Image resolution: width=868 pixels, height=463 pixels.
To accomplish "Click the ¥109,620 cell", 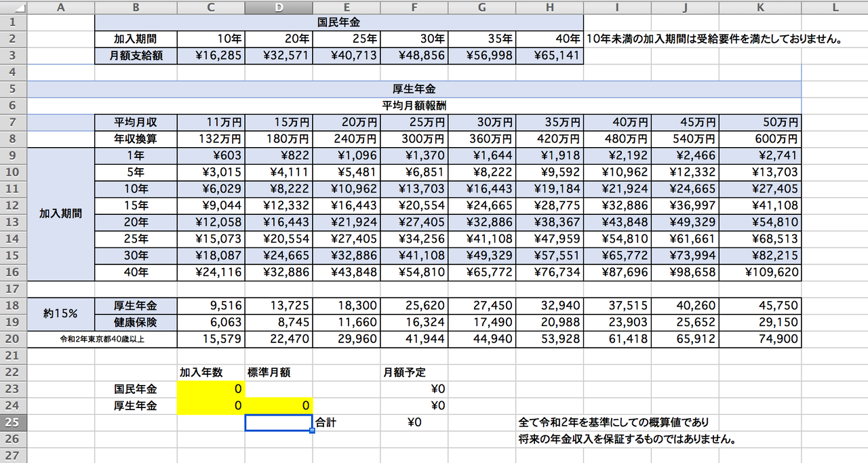I will 760,273.
